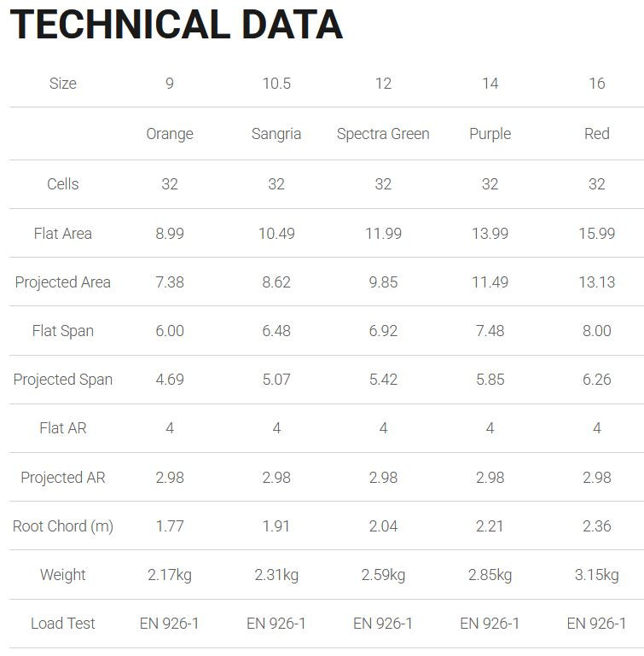Viewport: 644px width, 656px height.
Task: Click the 3.15kg weight value
Action: (x=597, y=575)
